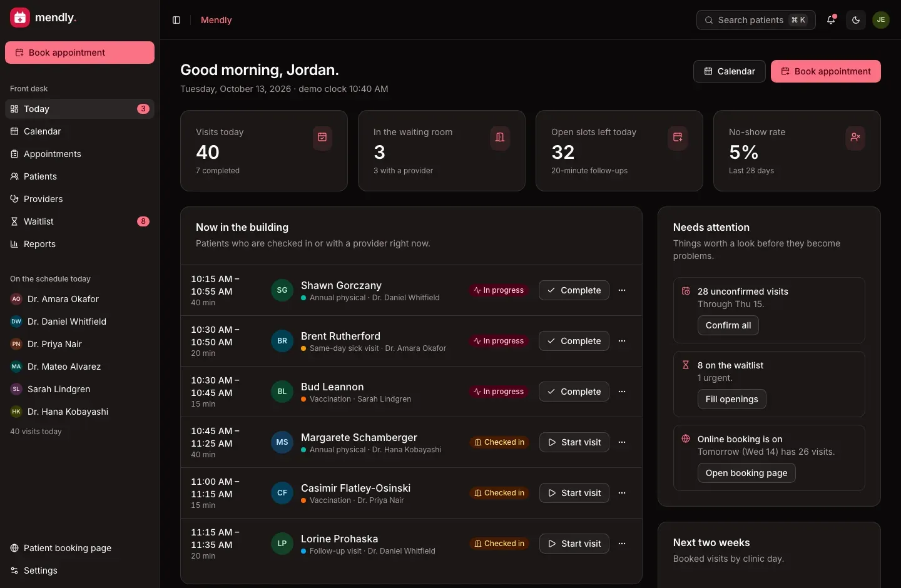This screenshot has height=588, width=901.
Task: Click the waiting room card icon
Action: 500,137
